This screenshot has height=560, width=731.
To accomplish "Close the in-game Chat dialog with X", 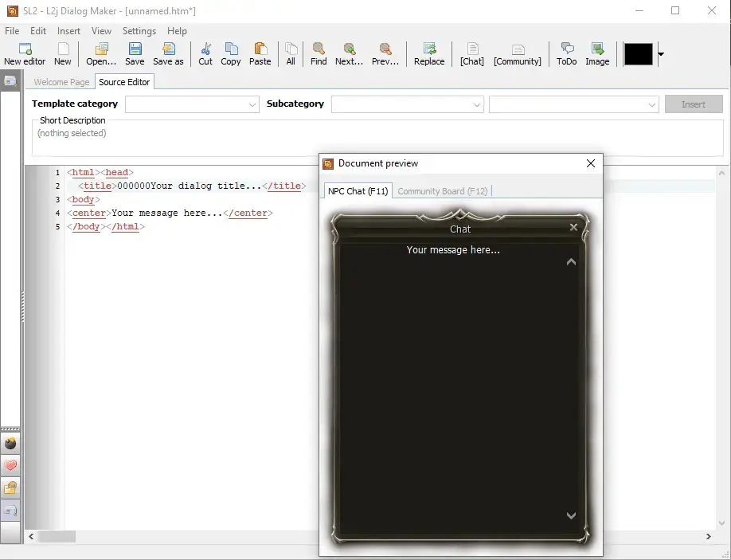I will (573, 227).
